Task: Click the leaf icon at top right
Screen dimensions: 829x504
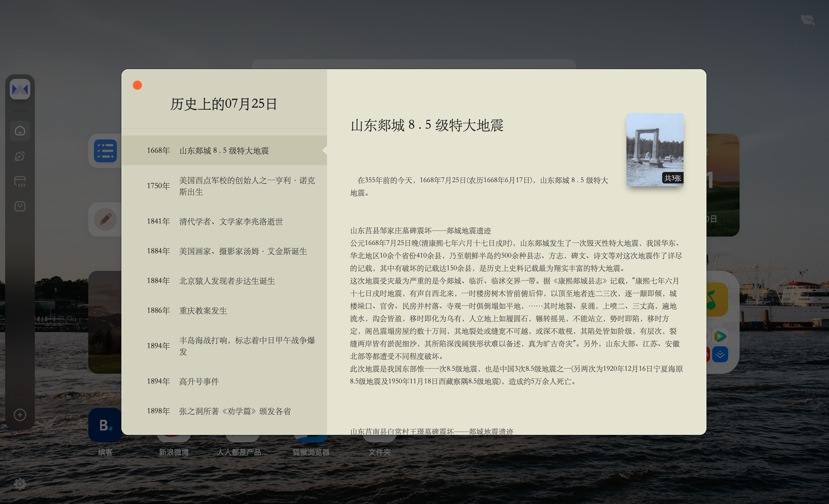Action: tap(808, 20)
